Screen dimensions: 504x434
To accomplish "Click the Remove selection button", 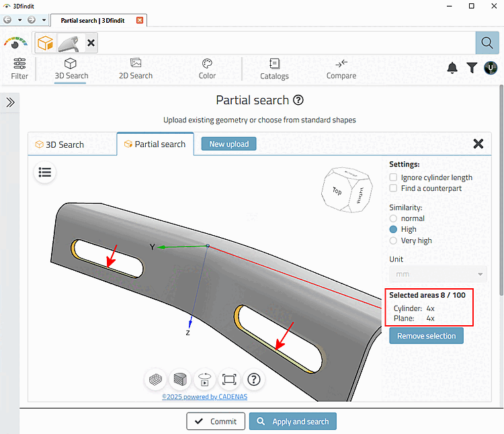I will [426, 336].
